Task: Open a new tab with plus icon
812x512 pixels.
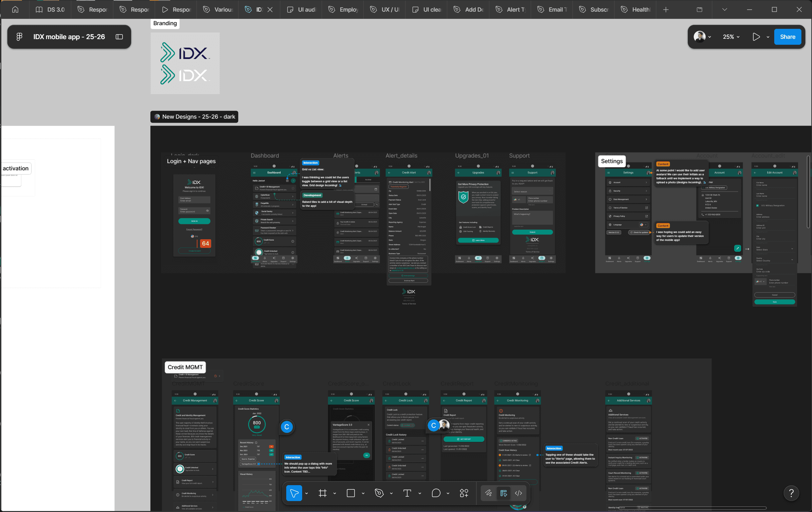Action: [x=666, y=9]
